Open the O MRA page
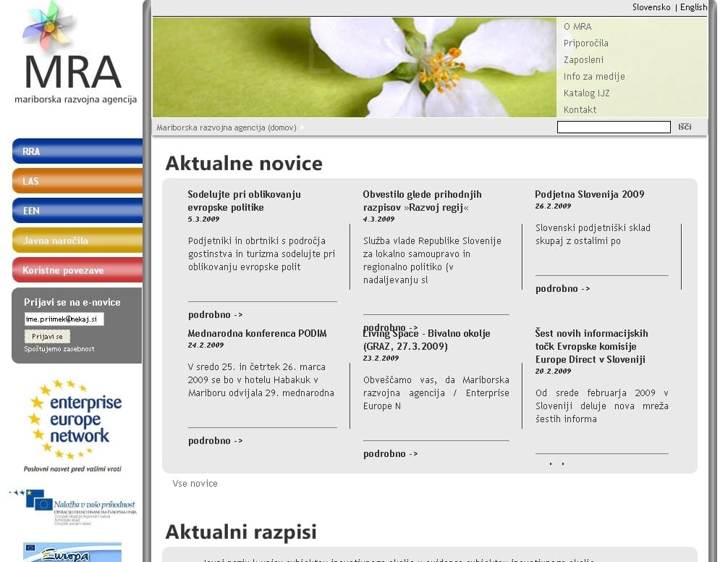Screen dimensions: 728x562 point(577,27)
